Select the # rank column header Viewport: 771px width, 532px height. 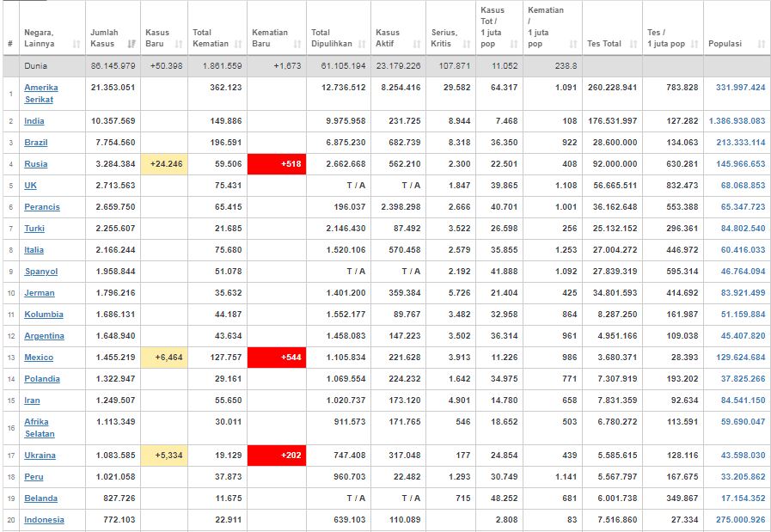(x=10, y=44)
